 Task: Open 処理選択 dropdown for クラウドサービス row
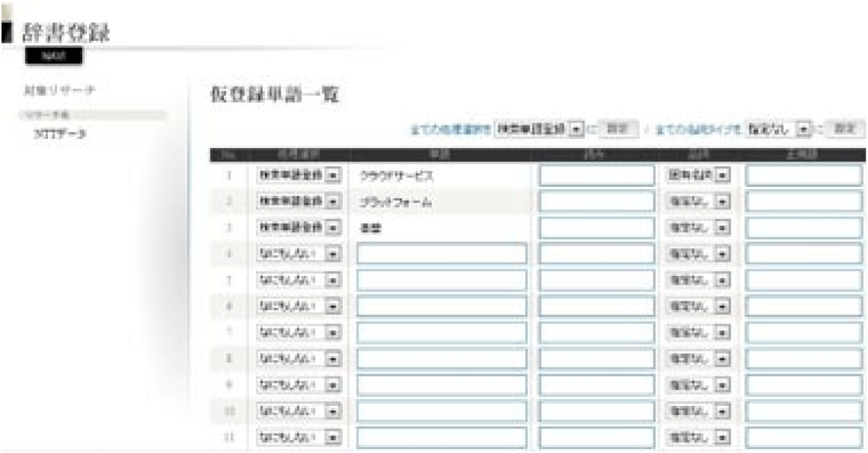299,175
